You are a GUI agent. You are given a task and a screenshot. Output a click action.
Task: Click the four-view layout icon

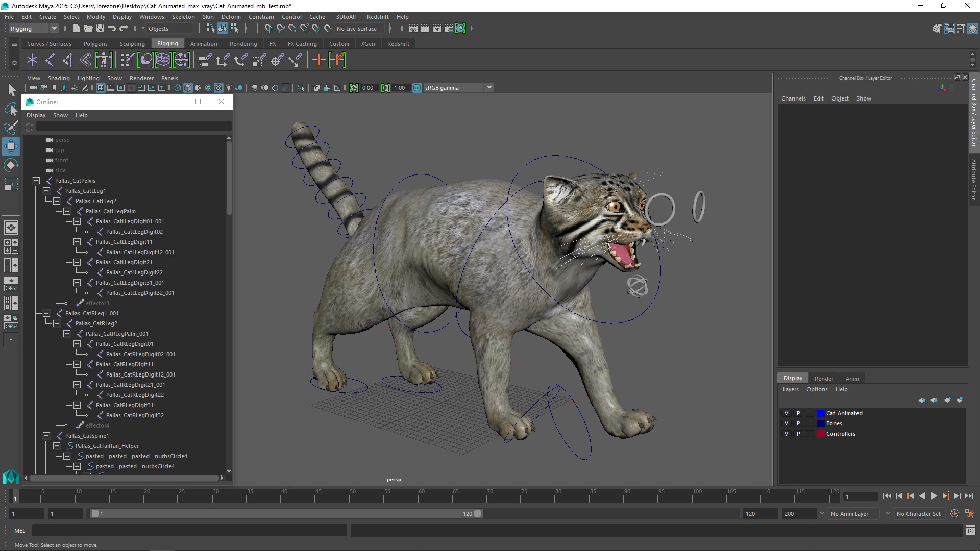(x=11, y=246)
